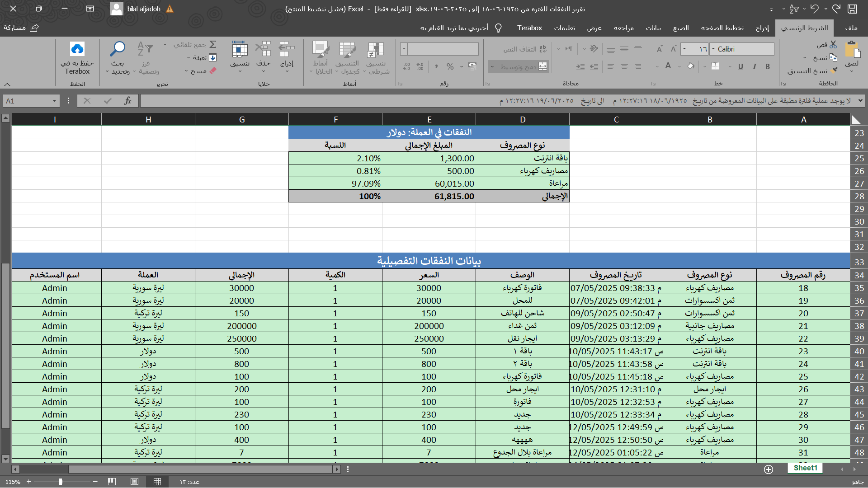Click the accounting number format icon
The image size is (868, 488).
coord(472,66)
